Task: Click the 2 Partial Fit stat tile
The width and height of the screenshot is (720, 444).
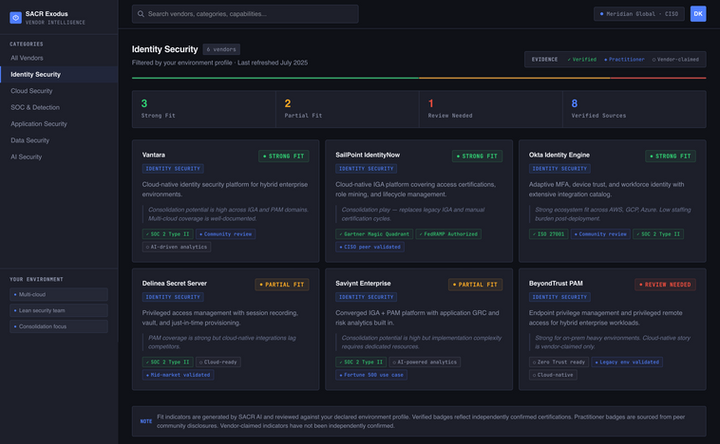Action: pyautogui.click(x=347, y=109)
